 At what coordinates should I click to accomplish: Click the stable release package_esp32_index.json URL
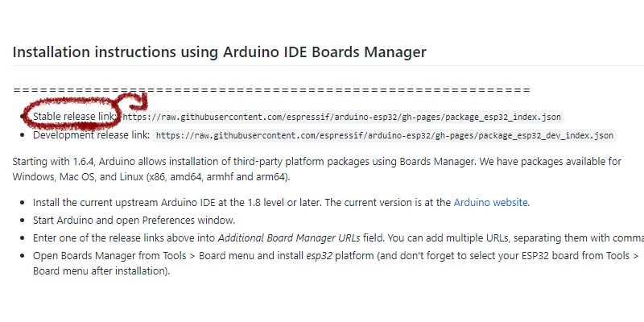(x=341, y=117)
